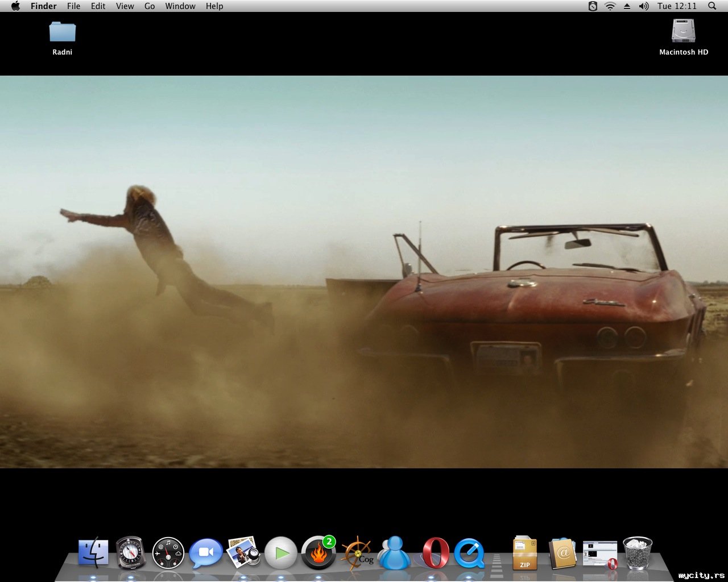Viewport: 728px width, 582px height.
Task: Open the flame icon with badge 2
Action: pos(318,552)
